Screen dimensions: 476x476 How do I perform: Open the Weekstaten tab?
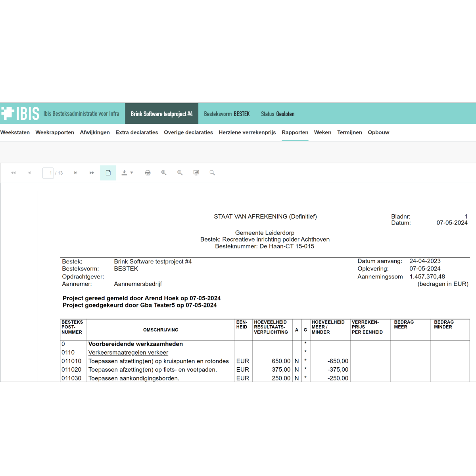click(15, 132)
